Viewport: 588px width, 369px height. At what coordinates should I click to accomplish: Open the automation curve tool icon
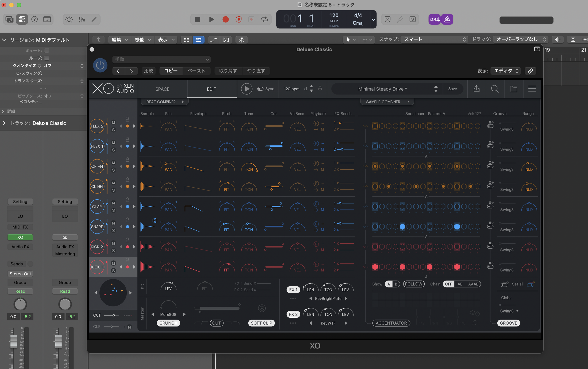(x=214, y=40)
